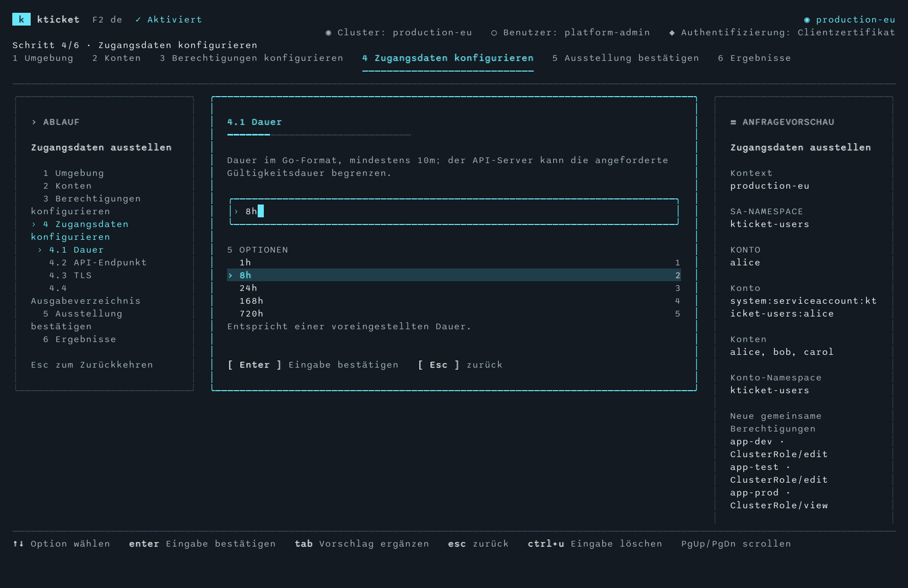908x588 pixels.
Task: Click the Aktiviert checkmark status
Action: [x=169, y=19]
